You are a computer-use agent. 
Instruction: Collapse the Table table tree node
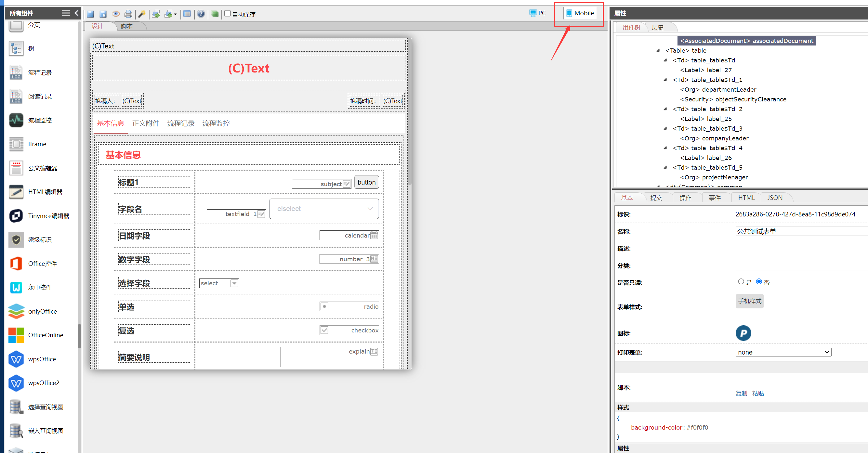click(x=658, y=50)
